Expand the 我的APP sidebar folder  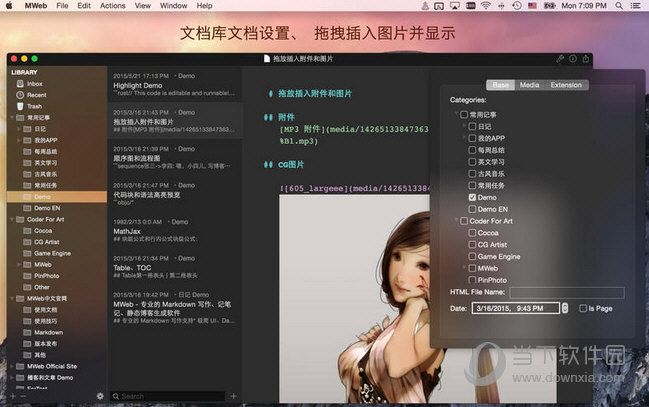pyautogui.click(x=19, y=140)
